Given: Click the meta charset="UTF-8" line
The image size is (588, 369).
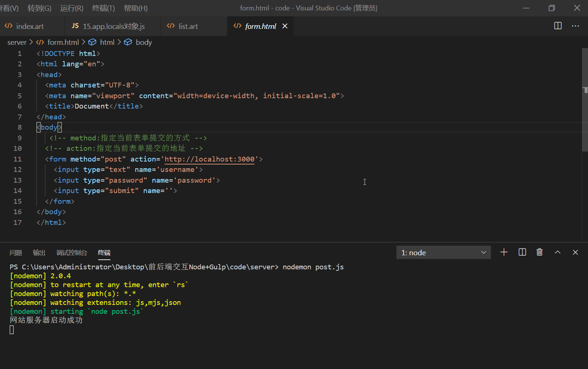Looking at the screenshot, I should 92,85.
